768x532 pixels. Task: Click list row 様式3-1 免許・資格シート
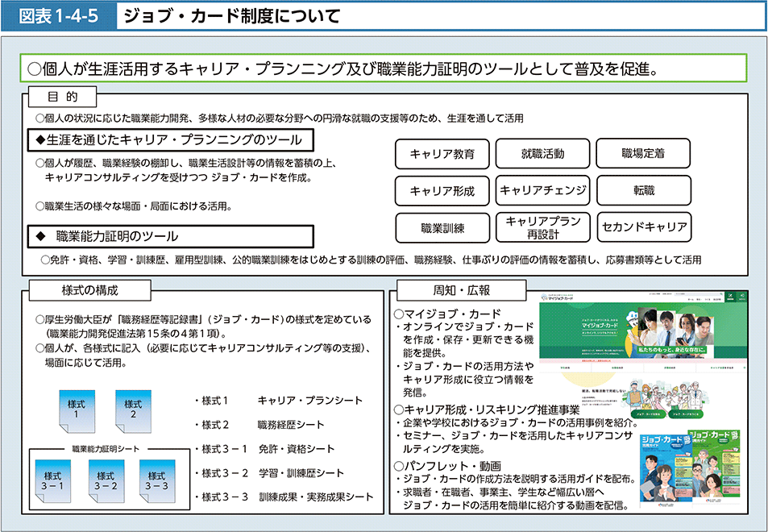click(264, 449)
